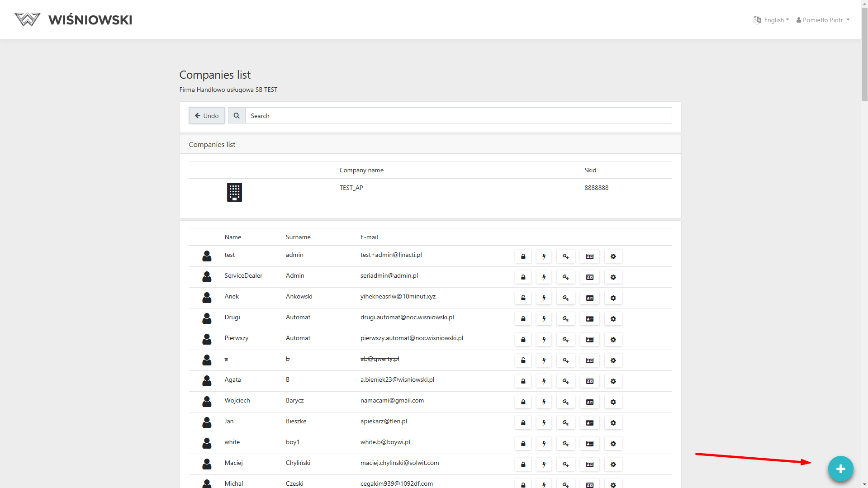The width and height of the screenshot is (868, 488).
Task: Expand the Pomietło Piotr user menu
Action: pos(823,20)
